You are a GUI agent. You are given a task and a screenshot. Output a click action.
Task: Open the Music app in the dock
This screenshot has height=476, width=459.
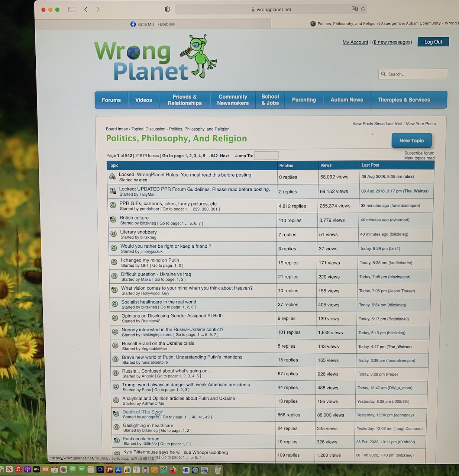(18, 470)
